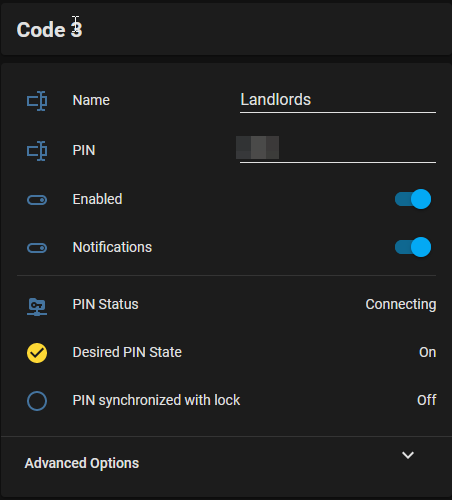Click the Desired PIN State On value
The image size is (452, 500).
(x=427, y=352)
